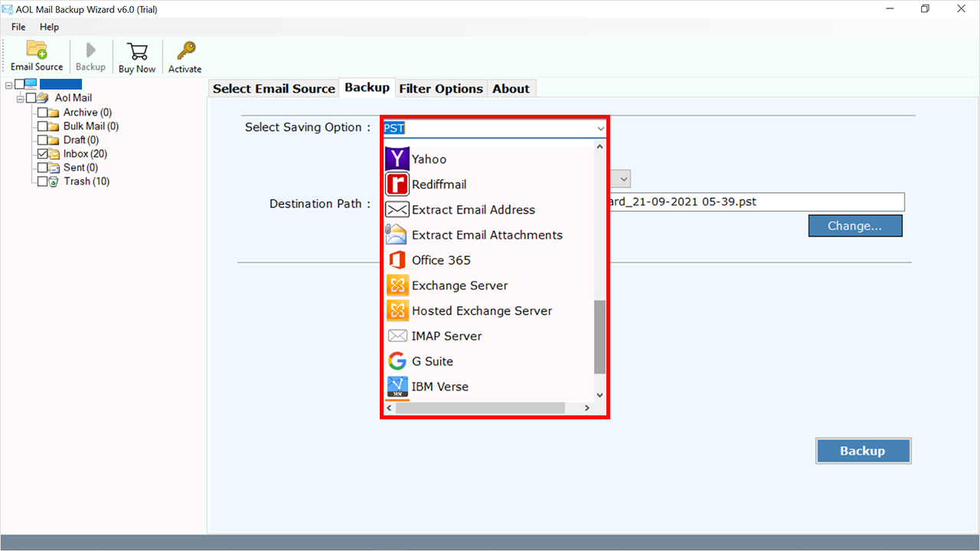Click the Office 365 logo icon
The width and height of the screenshot is (980, 551).
click(x=397, y=260)
